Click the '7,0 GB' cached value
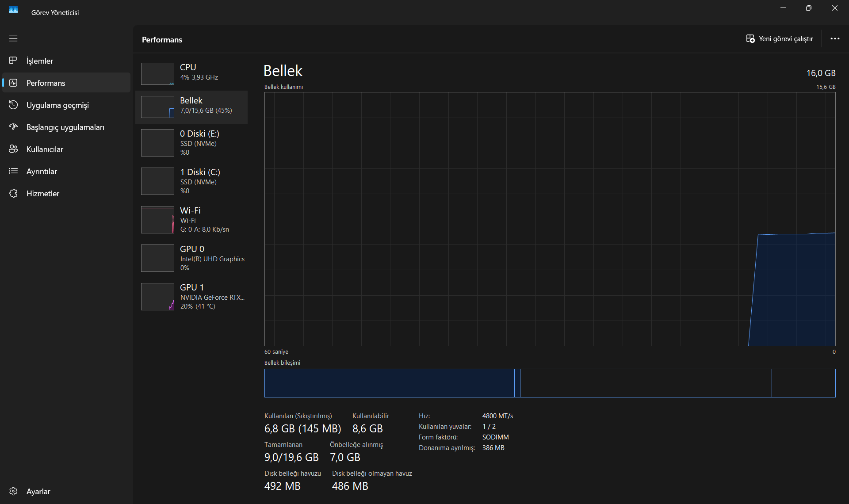Viewport: 849px width, 504px height. point(345,457)
